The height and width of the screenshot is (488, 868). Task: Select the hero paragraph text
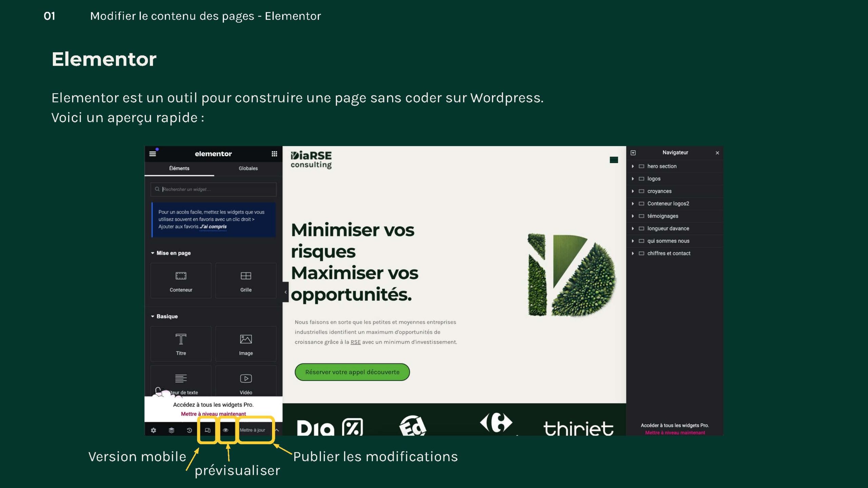pyautogui.click(x=376, y=332)
